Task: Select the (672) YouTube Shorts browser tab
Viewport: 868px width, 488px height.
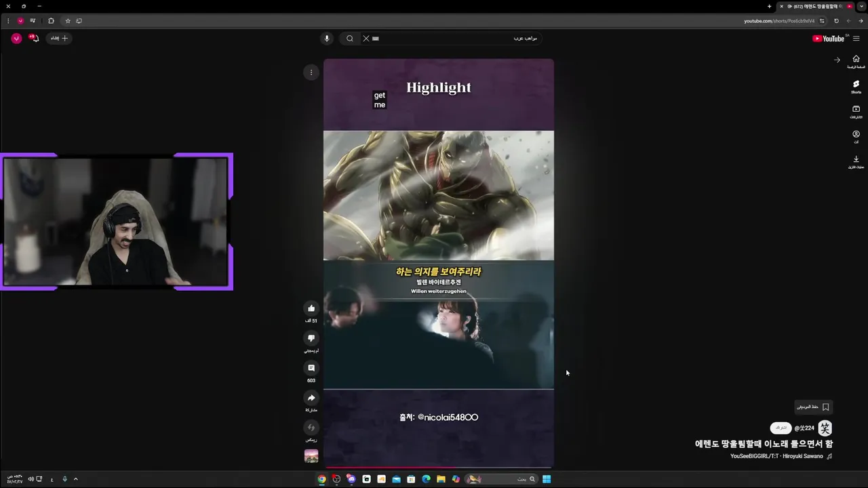Action: [816, 6]
